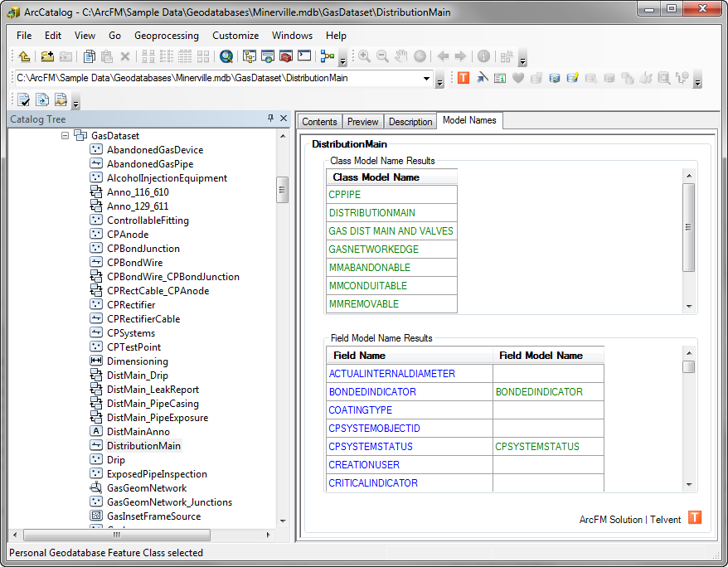Viewport: 728px width, 567px height.
Task: Click the Copy icon in toolbar
Action: [x=90, y=56]
